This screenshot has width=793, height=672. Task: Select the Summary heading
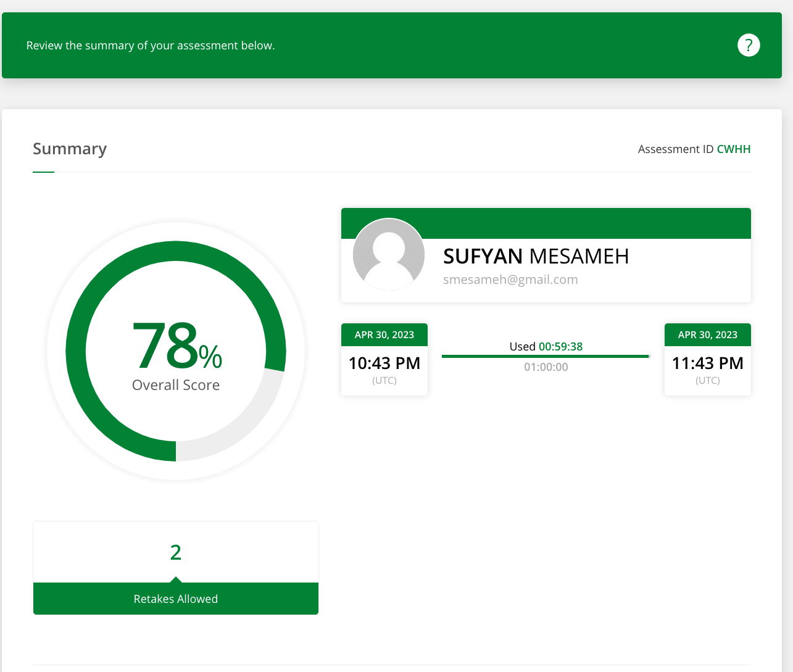click(x=70, y=149)
